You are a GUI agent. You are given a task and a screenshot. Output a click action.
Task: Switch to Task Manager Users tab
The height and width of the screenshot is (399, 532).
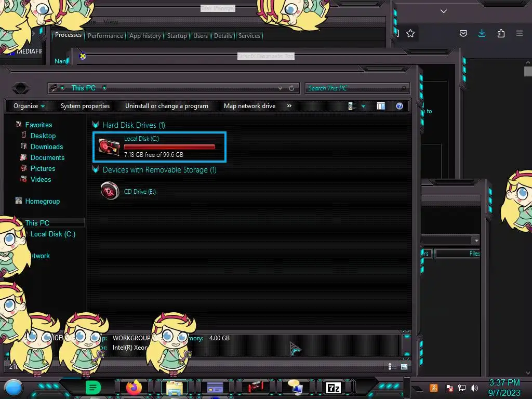point(201,36)
